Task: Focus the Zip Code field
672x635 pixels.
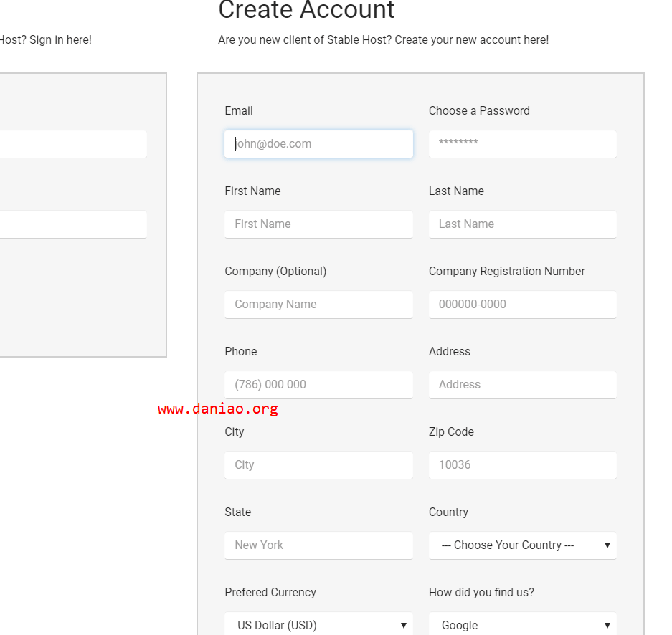Action: point(522,465)
